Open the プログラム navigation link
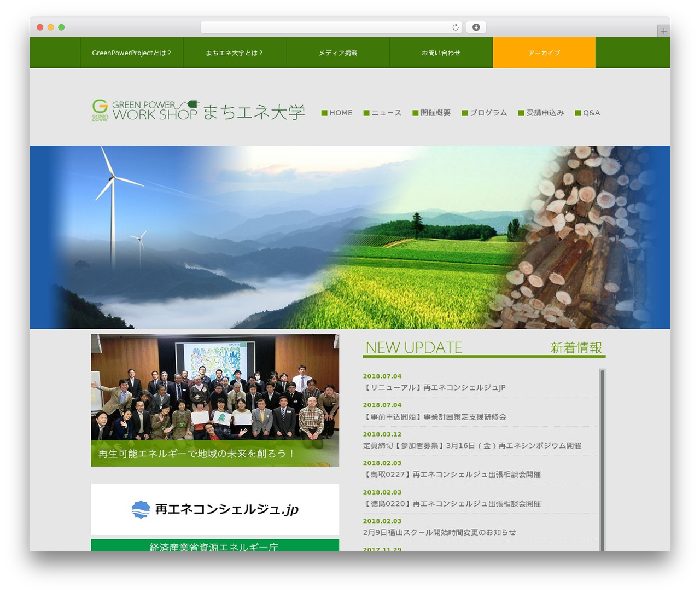Viewport: 700px width, 593px height. click(485, 113)
